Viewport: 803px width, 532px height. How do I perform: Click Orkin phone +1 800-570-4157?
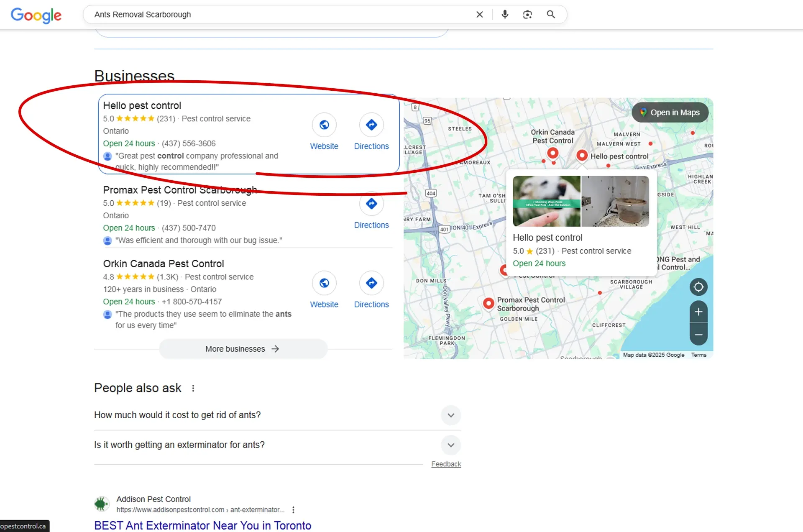click(x=192, y=302)
